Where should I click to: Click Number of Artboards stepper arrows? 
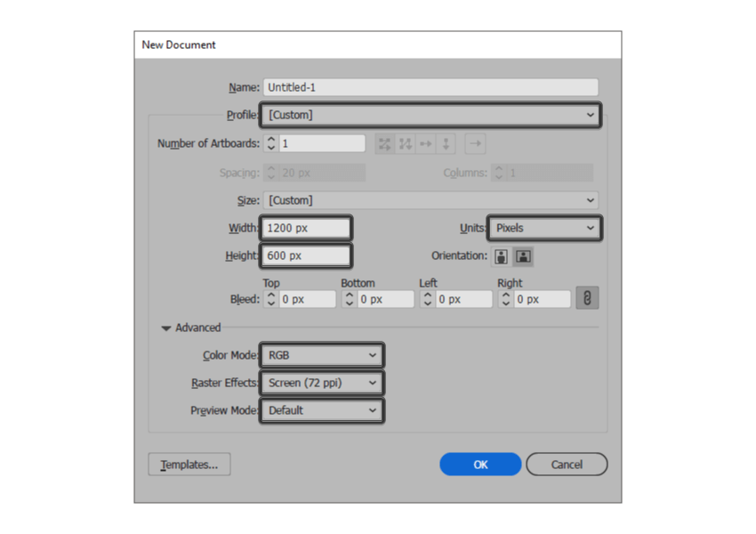point(271,143)
